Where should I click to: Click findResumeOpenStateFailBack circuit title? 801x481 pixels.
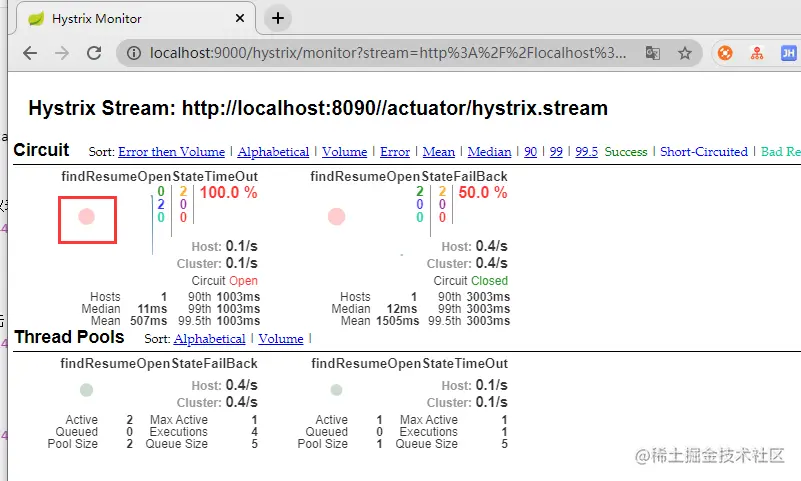409,177
